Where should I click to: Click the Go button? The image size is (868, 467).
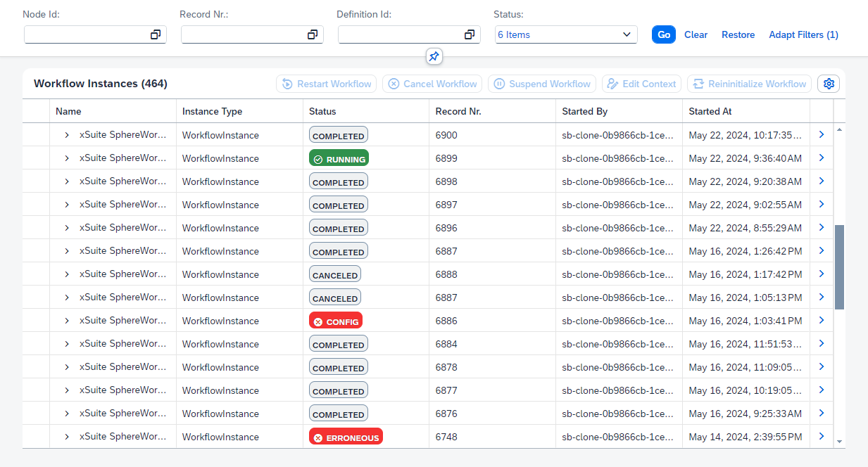pyautogui.click(x=662, y=34)
